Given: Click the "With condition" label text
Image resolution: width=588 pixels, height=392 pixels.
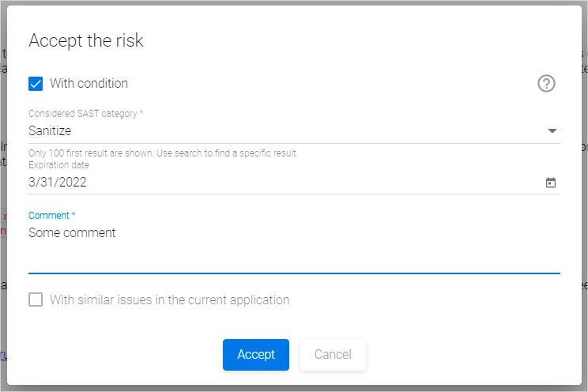Looking at the screenshot, I should (x=89, y=84).
